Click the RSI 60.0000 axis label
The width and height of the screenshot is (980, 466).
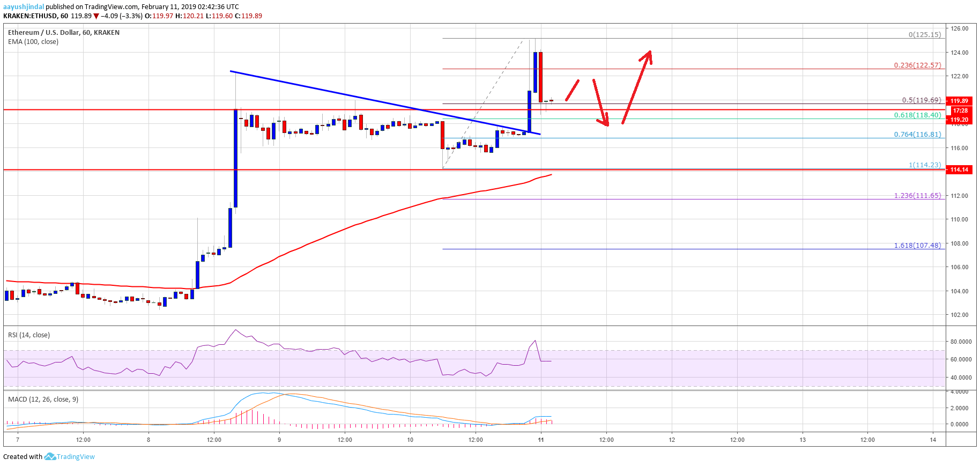[961, 359]
